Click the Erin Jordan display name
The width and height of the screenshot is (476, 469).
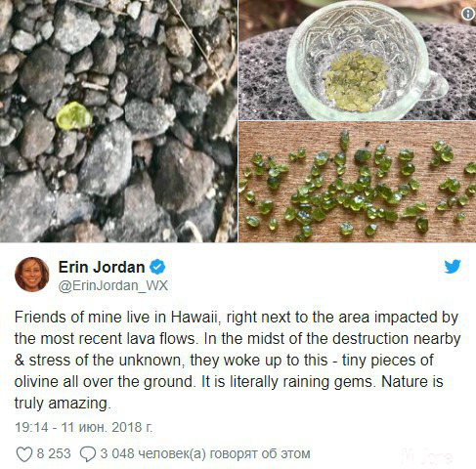pos(102,267)
